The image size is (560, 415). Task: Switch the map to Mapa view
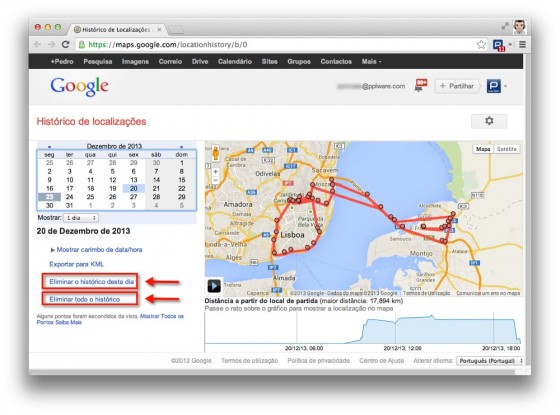point(483,149)
